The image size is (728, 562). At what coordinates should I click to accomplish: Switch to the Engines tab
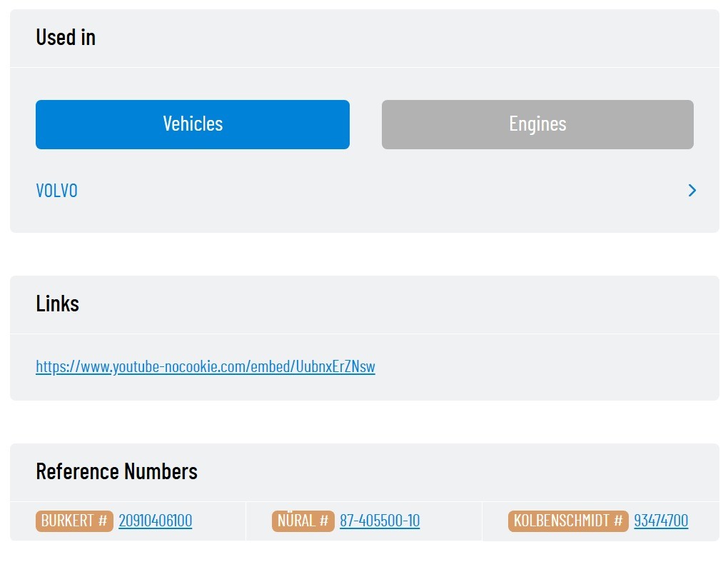(537, 124)
